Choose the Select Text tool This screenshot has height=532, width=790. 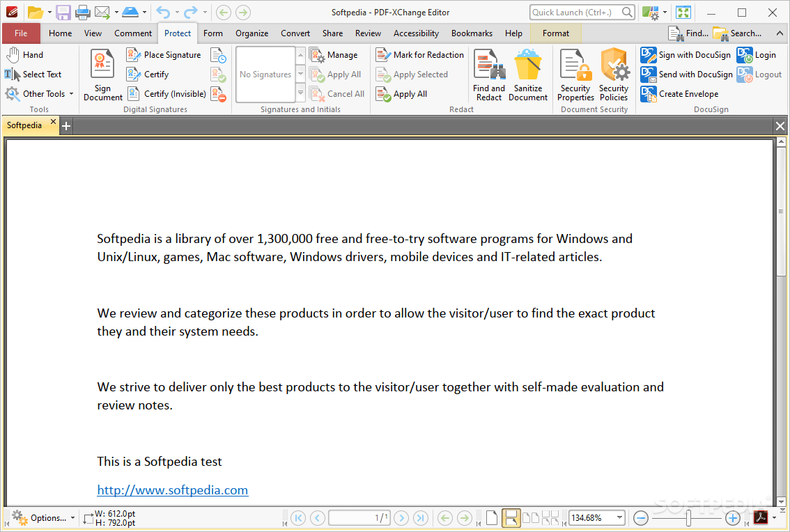click(33, 75)
